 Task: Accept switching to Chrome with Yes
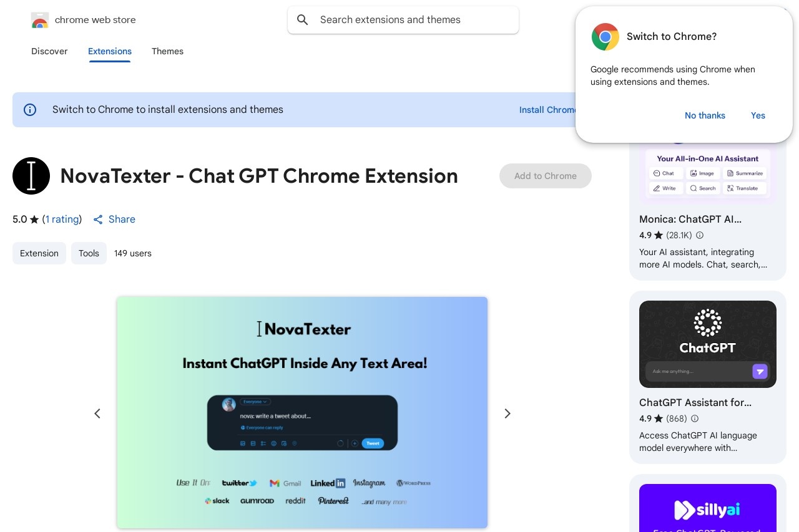coord(758,115)
